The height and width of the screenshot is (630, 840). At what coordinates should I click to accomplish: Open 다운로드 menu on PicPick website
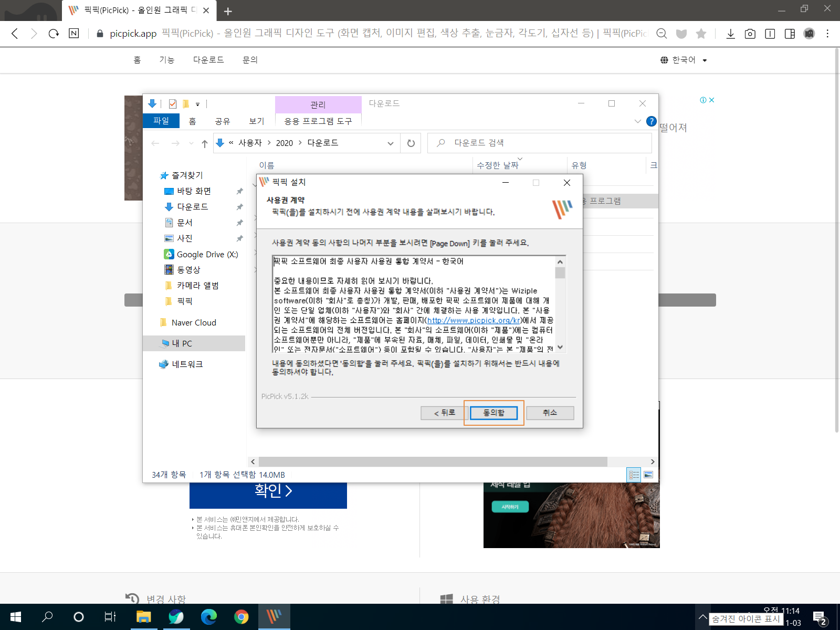[208, 60]
